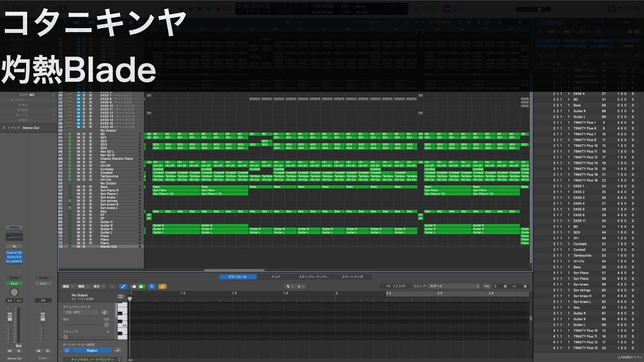The image size is (644, 362).
Task: Open the 表示 menu in piano roll
Action: [x=98, y=286]
